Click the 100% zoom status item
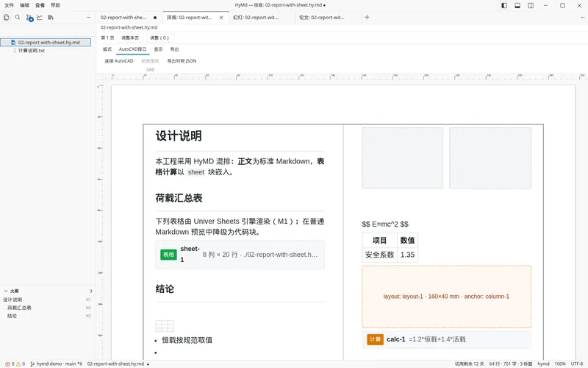 tap(560, 364)
